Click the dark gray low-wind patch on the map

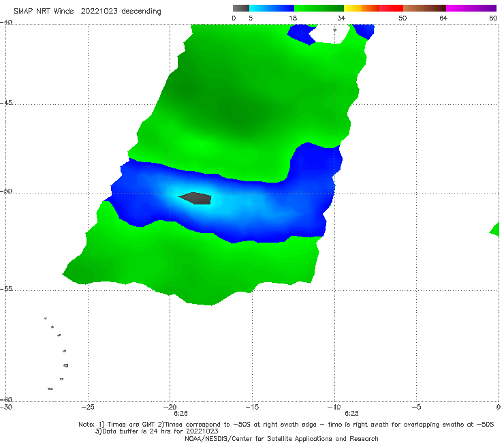pyautogui.click(x=195, y=198)
